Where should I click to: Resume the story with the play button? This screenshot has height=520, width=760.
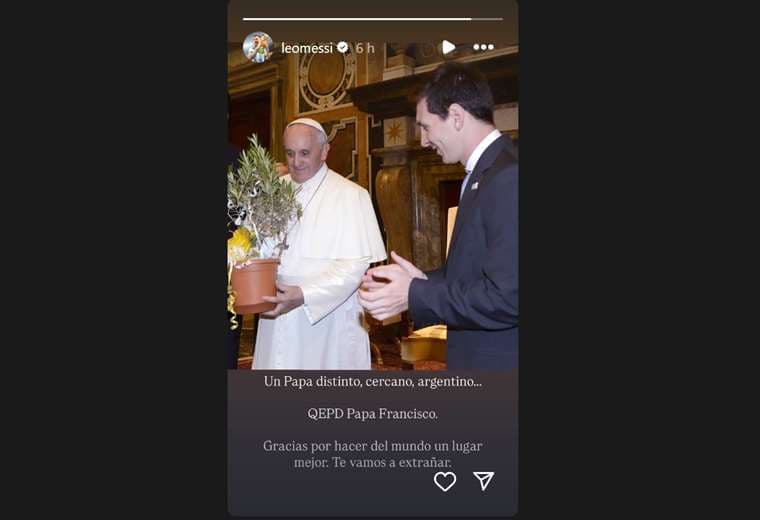(448, 47)
